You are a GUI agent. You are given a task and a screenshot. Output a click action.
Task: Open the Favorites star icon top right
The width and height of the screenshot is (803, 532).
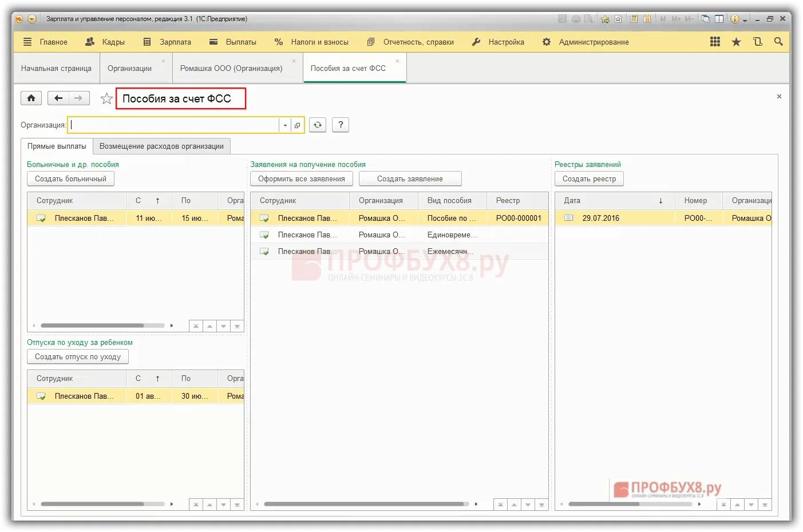736,41
